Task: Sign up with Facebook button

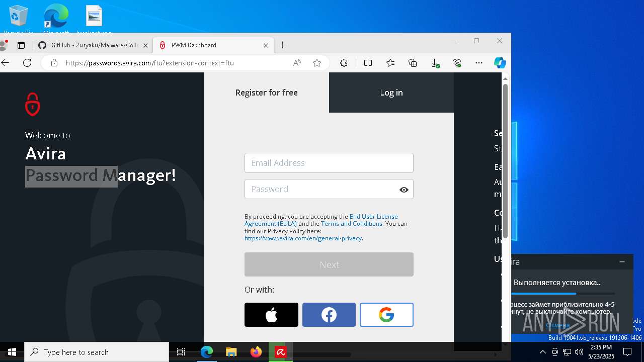Action: point(329,315)
